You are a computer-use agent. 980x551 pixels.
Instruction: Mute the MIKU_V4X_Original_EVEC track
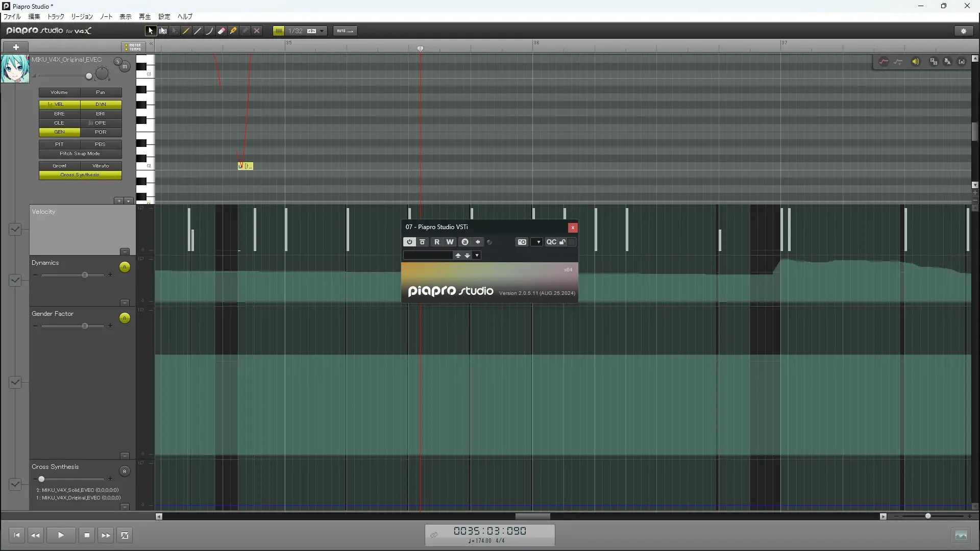click(125, 67)
